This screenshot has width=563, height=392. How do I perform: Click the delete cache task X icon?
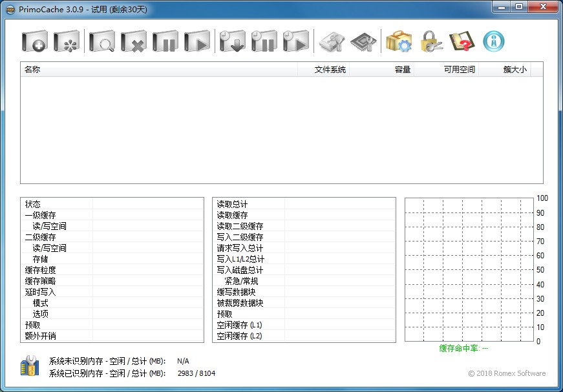(x=134, y=42)
